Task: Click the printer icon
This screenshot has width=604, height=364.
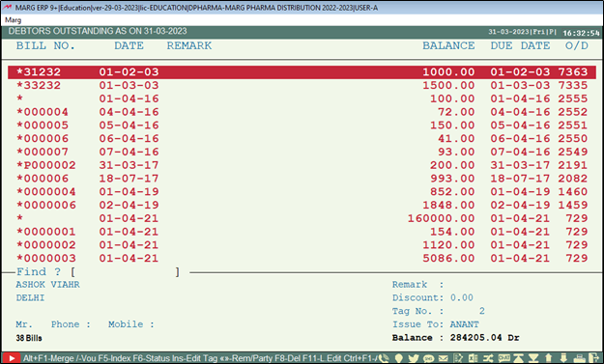Action: (x=579, y=358)
